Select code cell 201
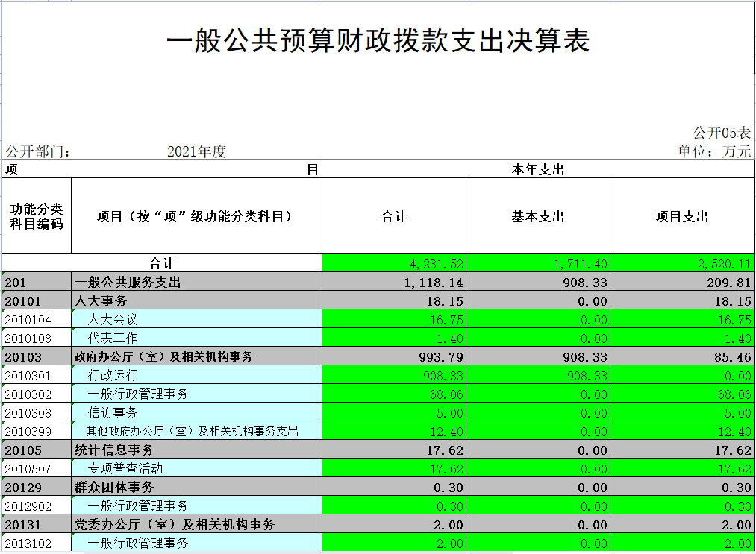The height and width of the screenshot is (554, 756). click(x=37, y=282)
